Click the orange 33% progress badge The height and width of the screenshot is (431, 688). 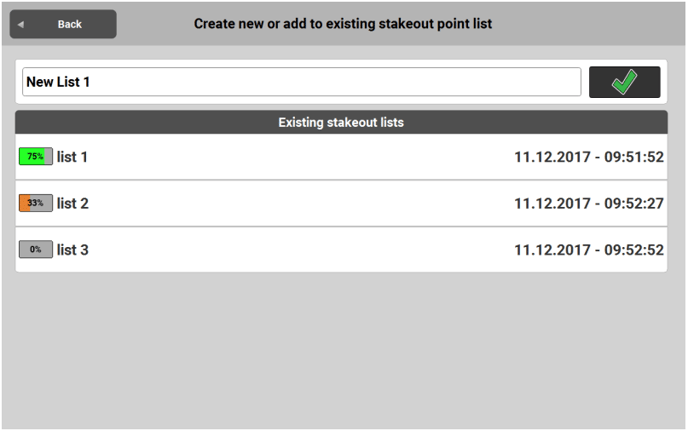[35, 203]
